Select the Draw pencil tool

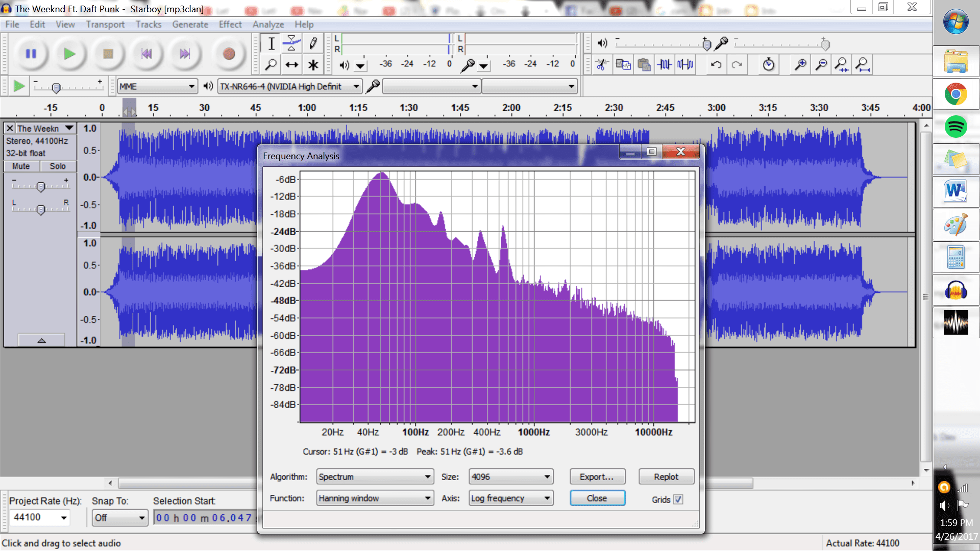[313, 44]
